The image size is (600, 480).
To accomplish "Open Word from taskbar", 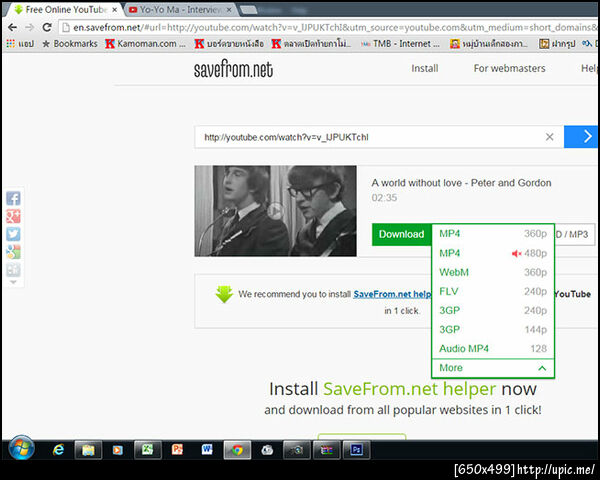I will 207,450.
